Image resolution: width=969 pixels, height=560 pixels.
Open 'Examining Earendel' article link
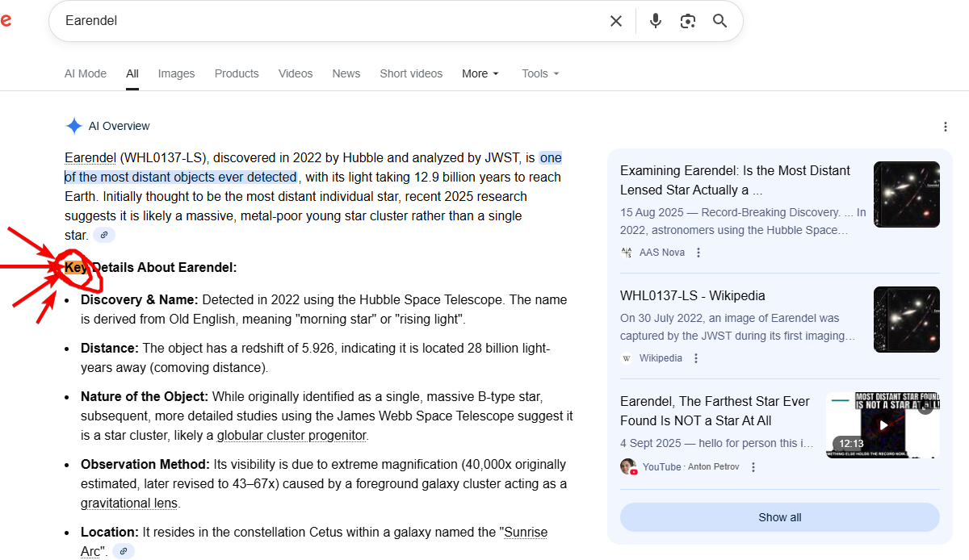click(735, 181)
